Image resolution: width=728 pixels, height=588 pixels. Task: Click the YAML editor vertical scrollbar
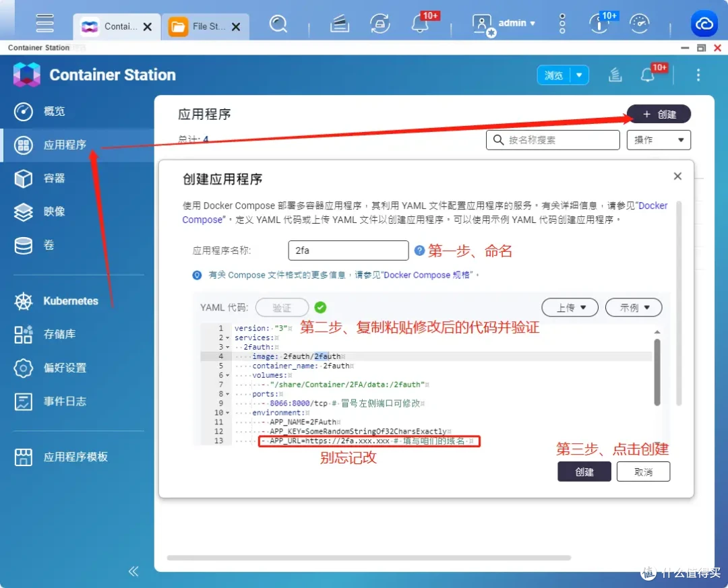pos(657,372)
